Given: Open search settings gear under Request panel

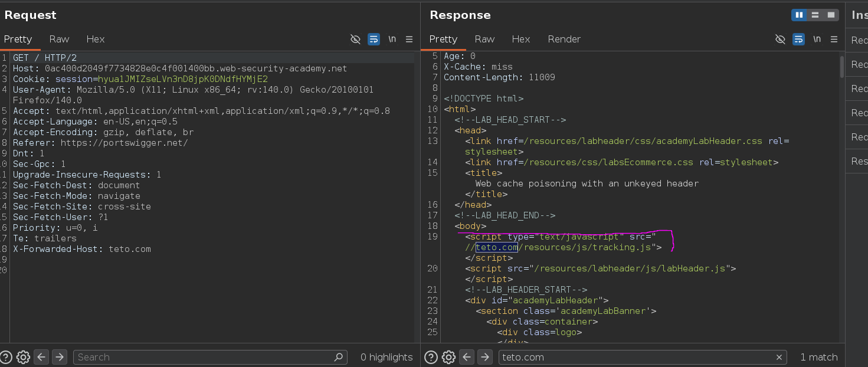Looking at the screenshot, I should coord(23,357).
